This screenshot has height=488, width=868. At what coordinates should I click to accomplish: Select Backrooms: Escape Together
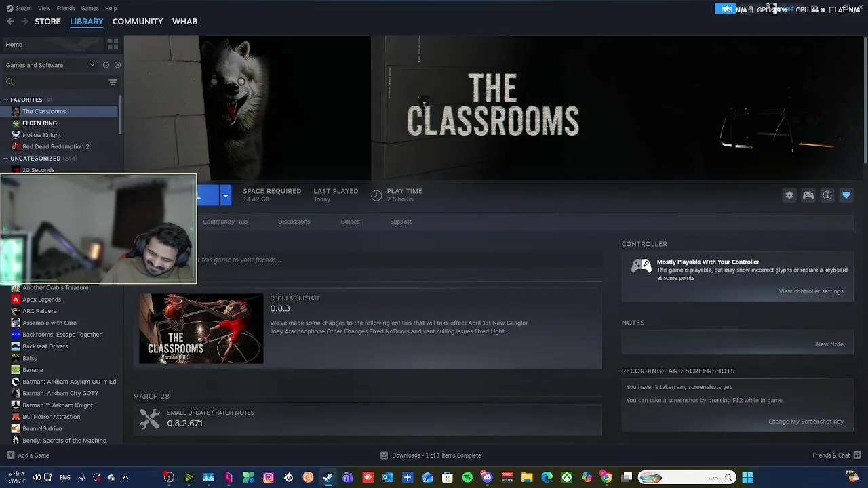60,335
